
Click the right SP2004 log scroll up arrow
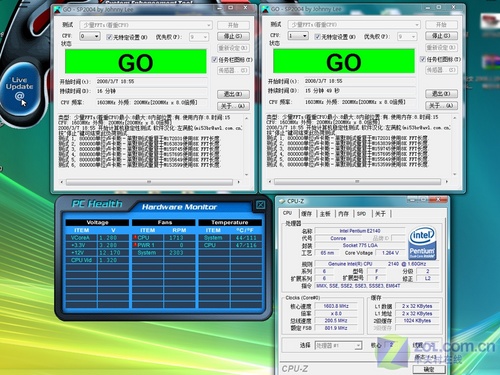tap(455, 118)
